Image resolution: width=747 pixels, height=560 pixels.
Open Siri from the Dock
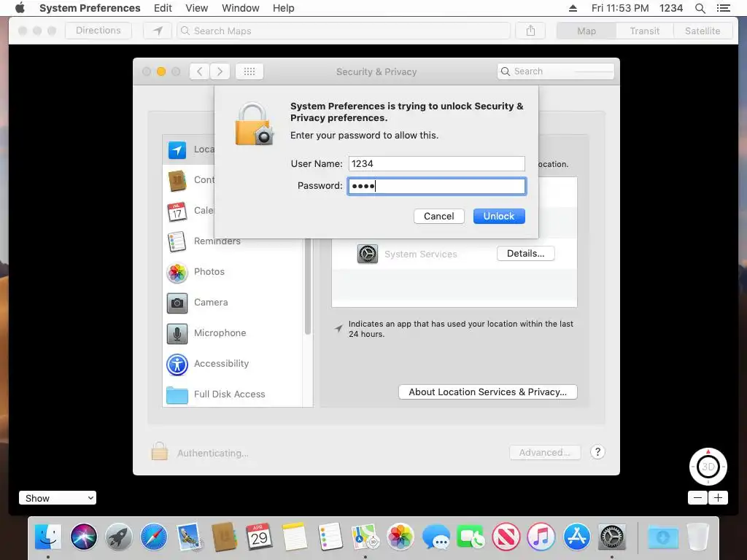(83, 537)
